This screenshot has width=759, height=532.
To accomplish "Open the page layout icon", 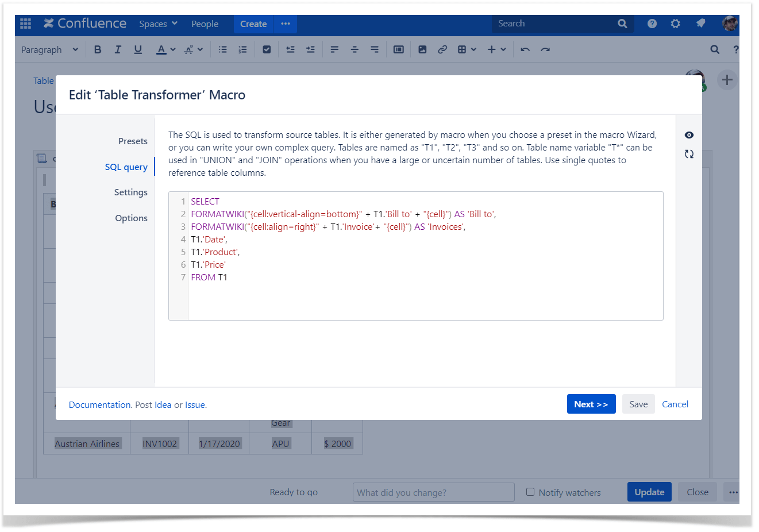I will coord(399,49).
